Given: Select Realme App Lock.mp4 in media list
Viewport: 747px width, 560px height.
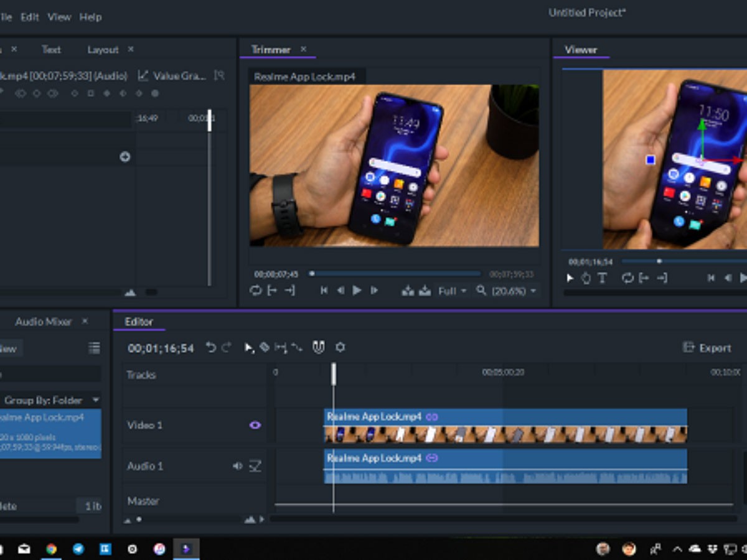Looking at the screenshot, I should point(50,434).
